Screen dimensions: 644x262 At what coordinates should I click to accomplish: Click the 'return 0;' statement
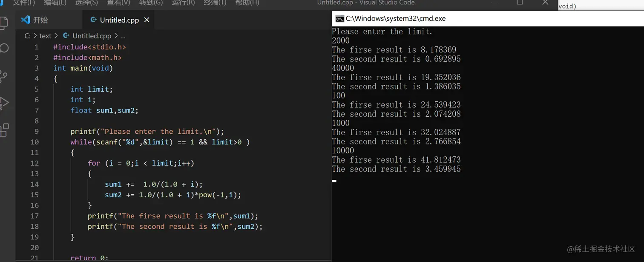point(89,258)
